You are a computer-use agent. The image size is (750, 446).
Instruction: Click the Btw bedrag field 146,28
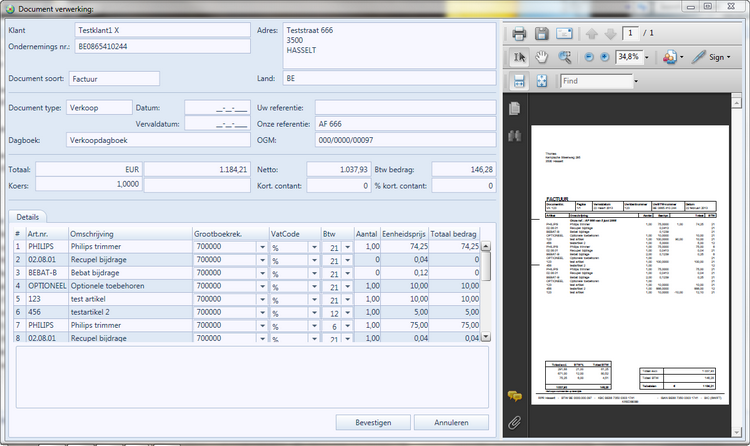click(463, 169)
